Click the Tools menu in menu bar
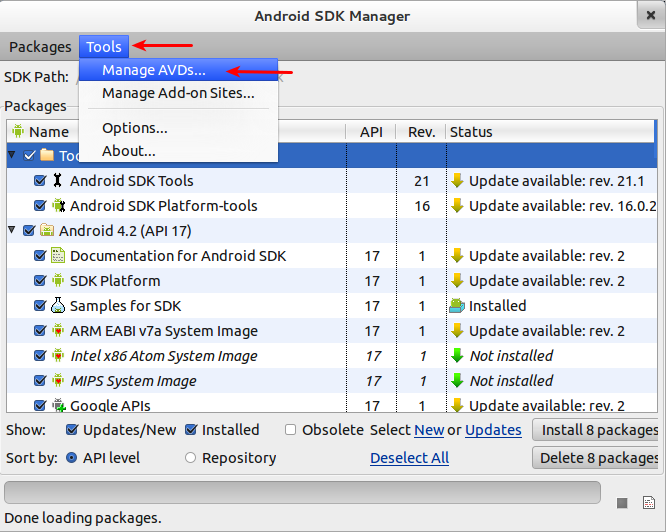 coord(104,46)
